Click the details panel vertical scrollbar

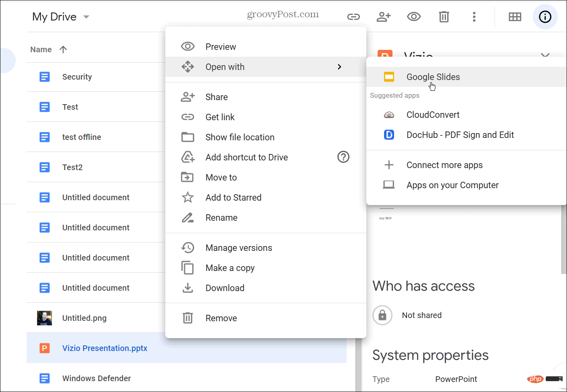(564, 239)
